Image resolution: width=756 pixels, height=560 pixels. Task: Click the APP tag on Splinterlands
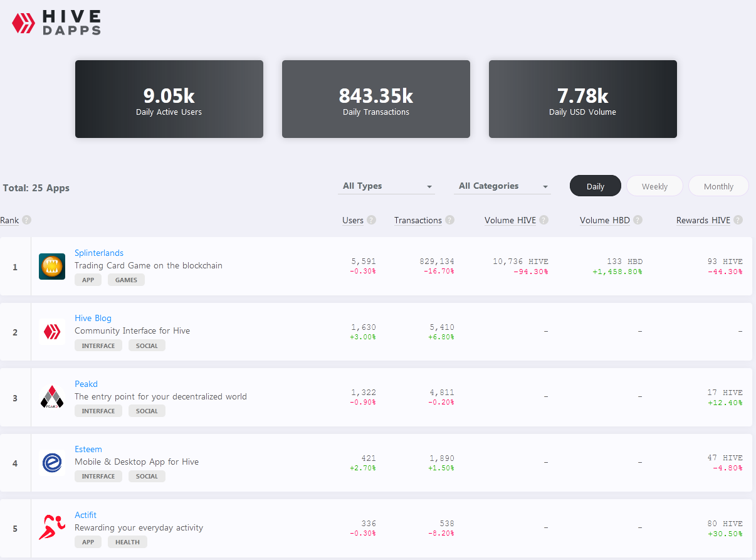[x=88, y=280]
